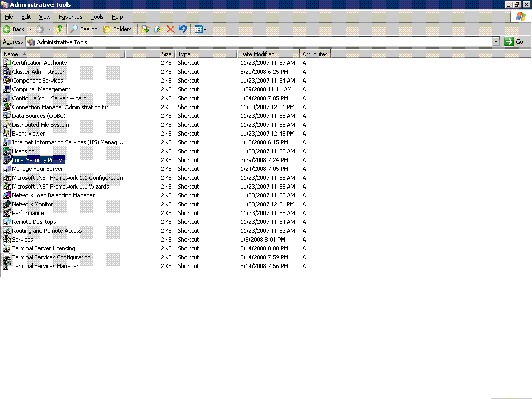The width and height of the screenshot is (532, 399).
Task: Click the Routing and Remote Access icon
Action: pyautogui.click(x=7, y=230)
